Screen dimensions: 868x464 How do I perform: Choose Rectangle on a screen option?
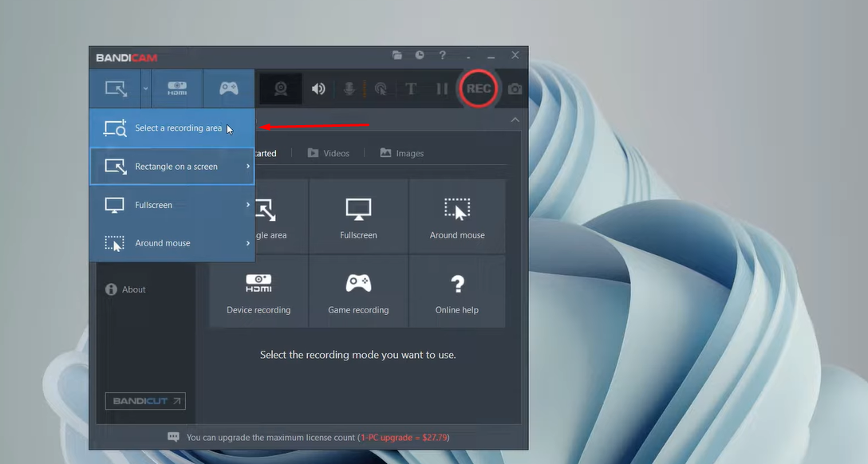pyautogui.click(x=172, y=166)
